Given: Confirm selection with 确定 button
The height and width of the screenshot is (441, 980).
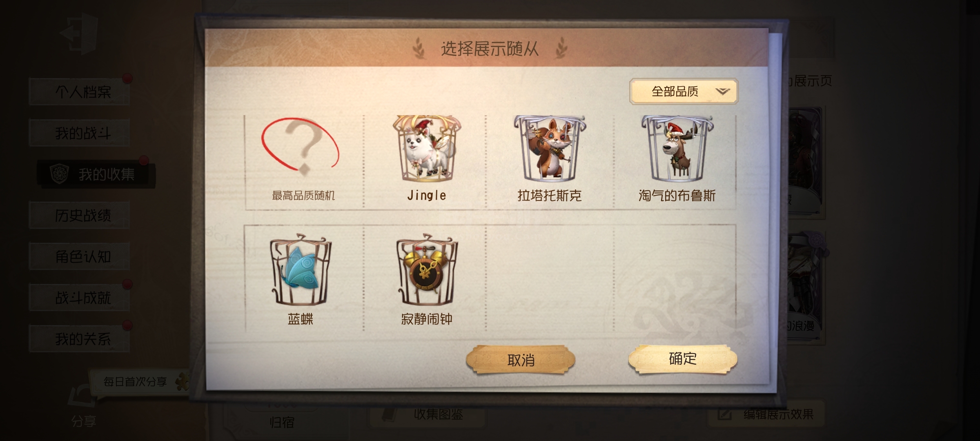Looking at the screenshot, I should tap(683, 359).
